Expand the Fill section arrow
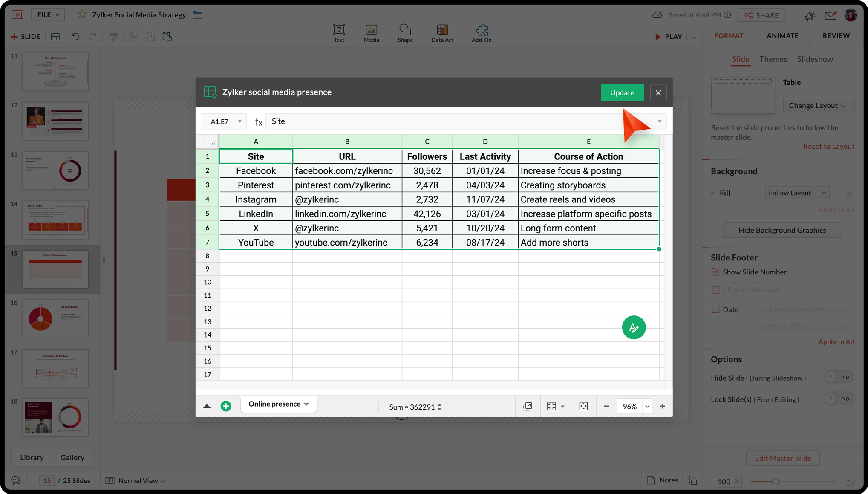Screen dimensions: 868x494 (x=713, y=193)
